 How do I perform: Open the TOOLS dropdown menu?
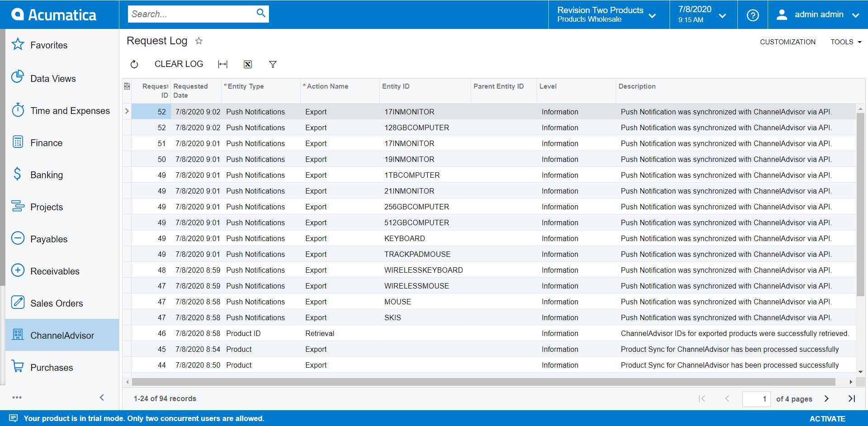click(x=846, y=42)
